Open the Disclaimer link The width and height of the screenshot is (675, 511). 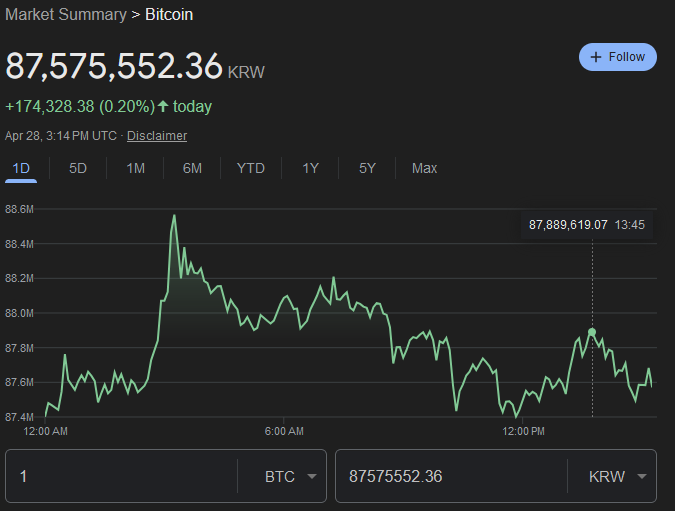[156, 135]
